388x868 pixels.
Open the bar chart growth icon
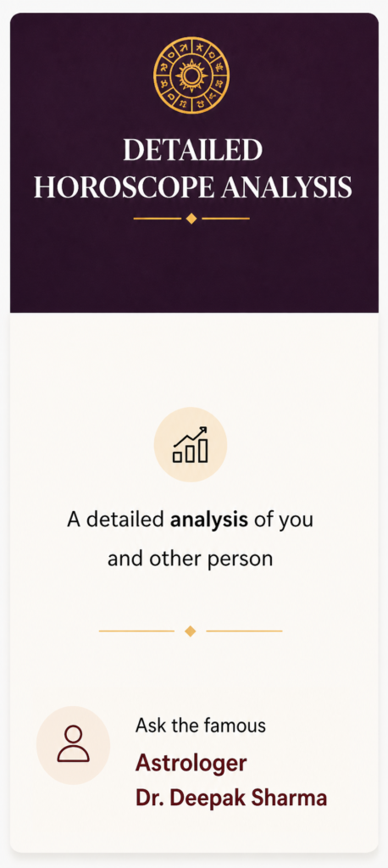point(191,444)
